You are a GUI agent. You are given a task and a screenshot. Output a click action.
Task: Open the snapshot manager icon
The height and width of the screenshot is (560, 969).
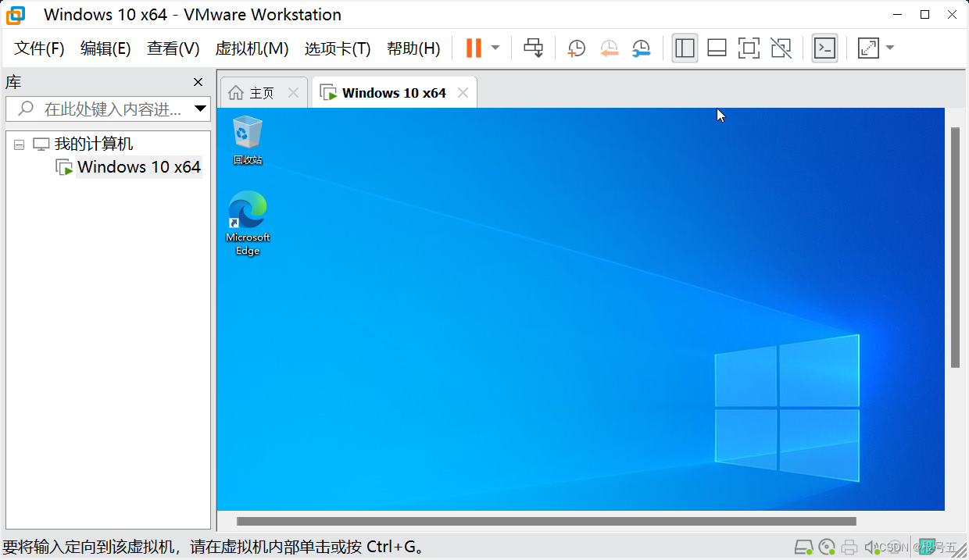[642, 48]
